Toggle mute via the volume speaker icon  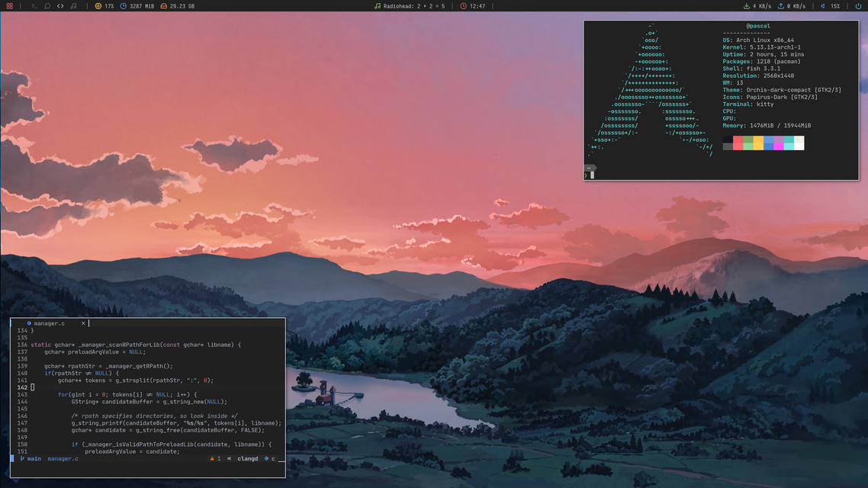click(x=823, y=6)
